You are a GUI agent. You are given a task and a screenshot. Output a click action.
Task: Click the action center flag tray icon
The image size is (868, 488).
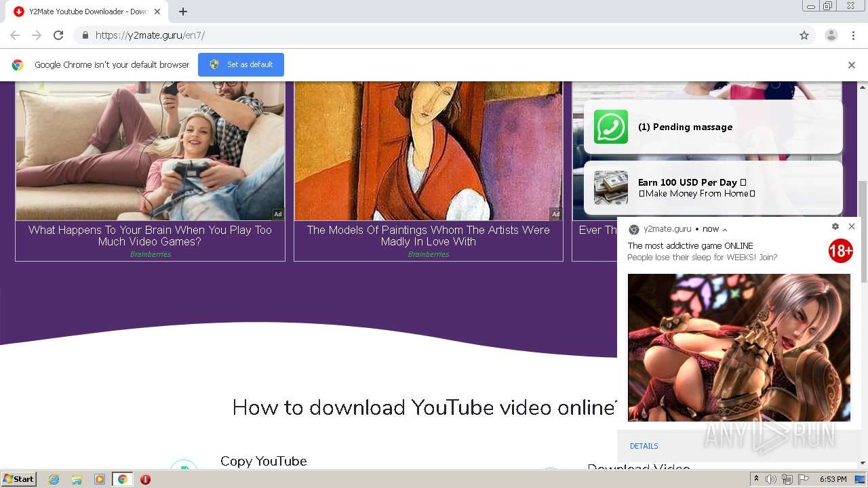coord(804,479)
